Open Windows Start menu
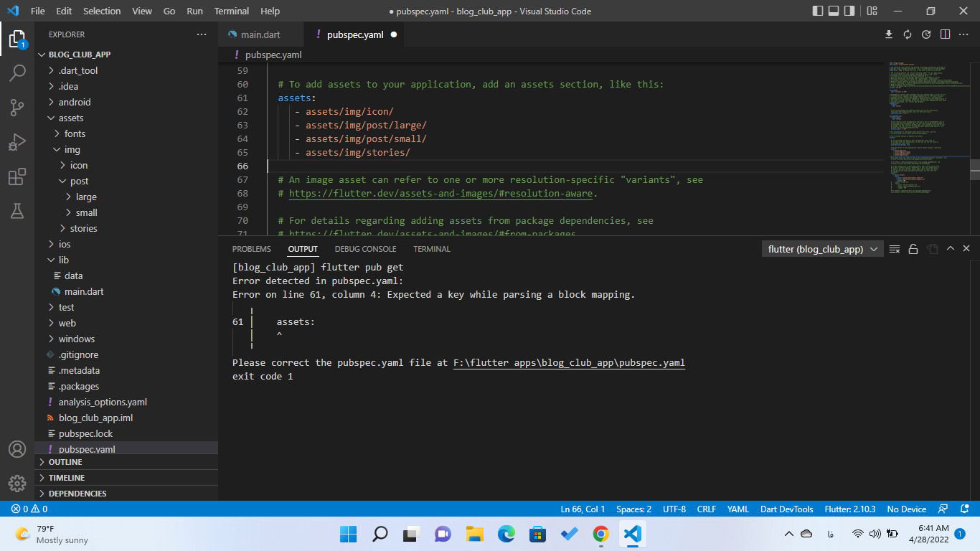Viewport: 980px width, 551px height. 349,534
